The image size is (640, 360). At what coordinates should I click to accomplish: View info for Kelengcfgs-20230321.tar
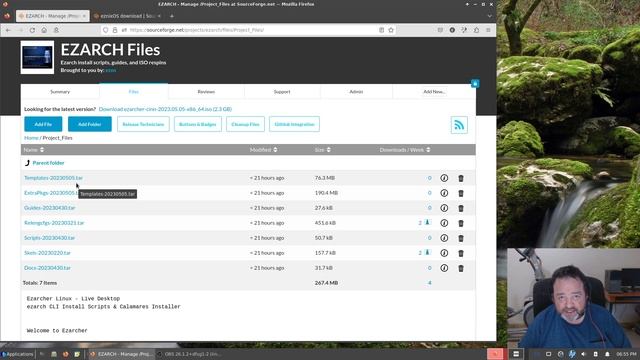444,223
